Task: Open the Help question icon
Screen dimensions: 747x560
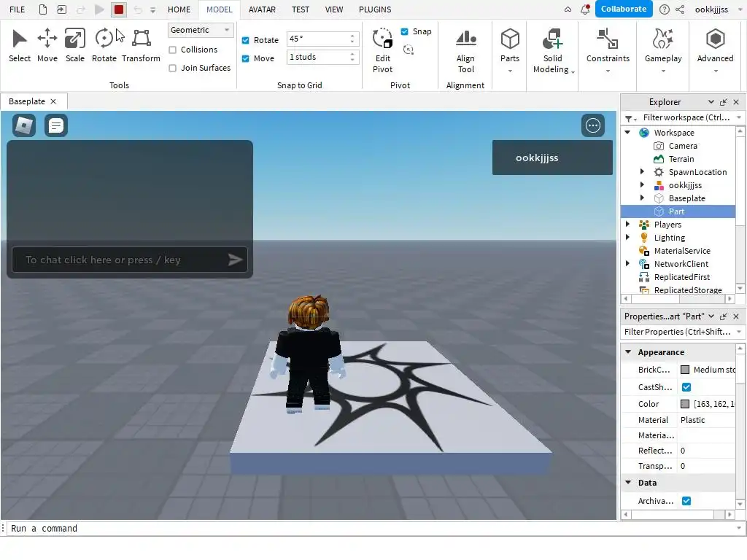Action: (x=664, y=9)
